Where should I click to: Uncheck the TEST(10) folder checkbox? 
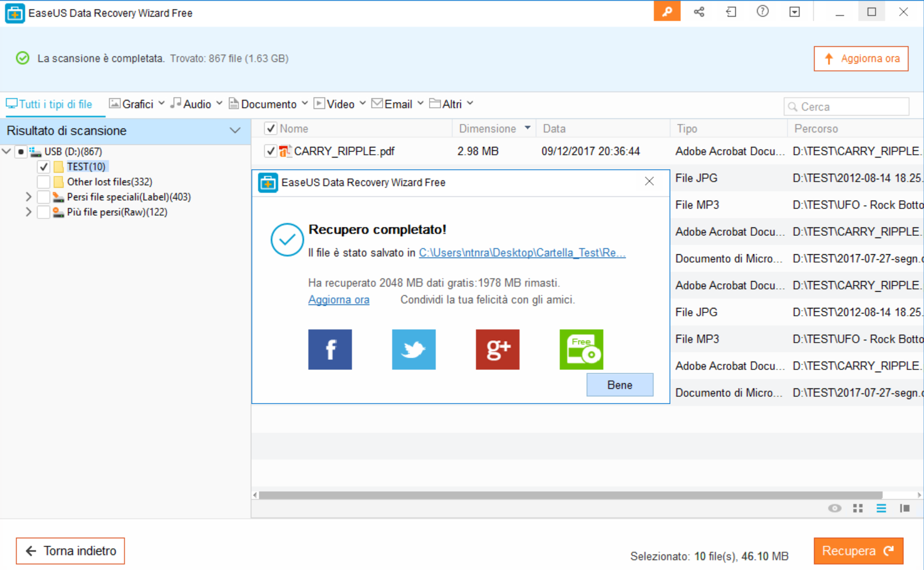tap(44, 167)
